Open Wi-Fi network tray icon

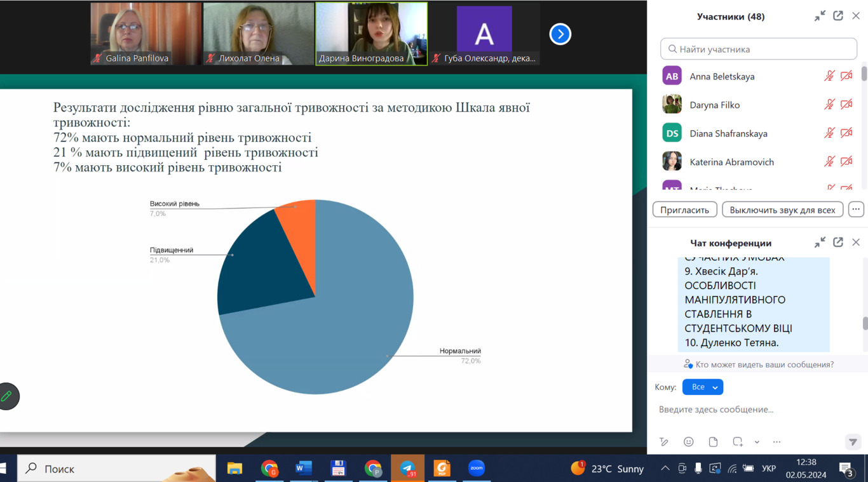pyautogui.click(x=732, y=469)
